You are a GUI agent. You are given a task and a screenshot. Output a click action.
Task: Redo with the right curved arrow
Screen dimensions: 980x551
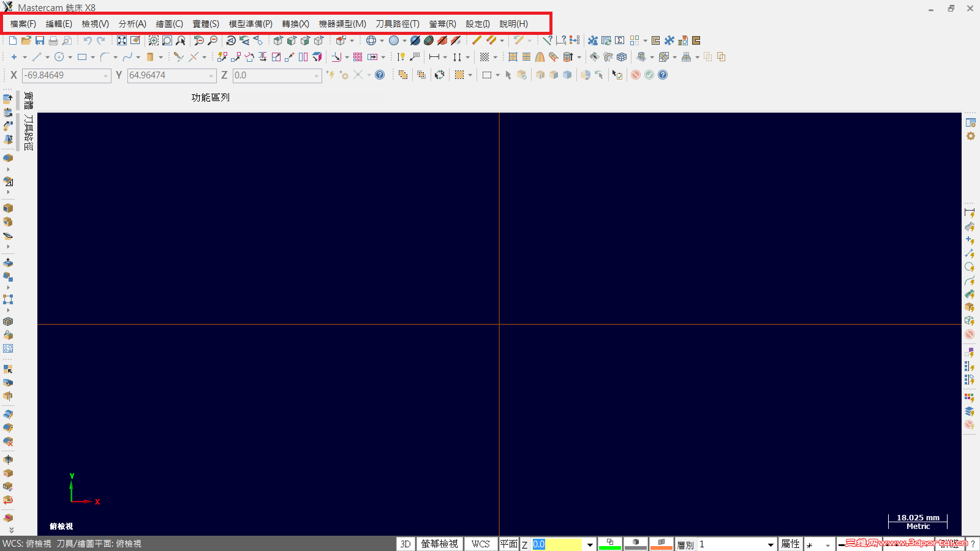pyautogui.click(x=101, y=40)
